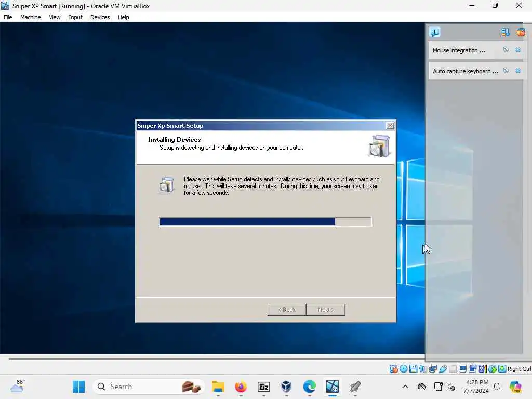Open 7-Zip from the taskbar

pos(263,387)
